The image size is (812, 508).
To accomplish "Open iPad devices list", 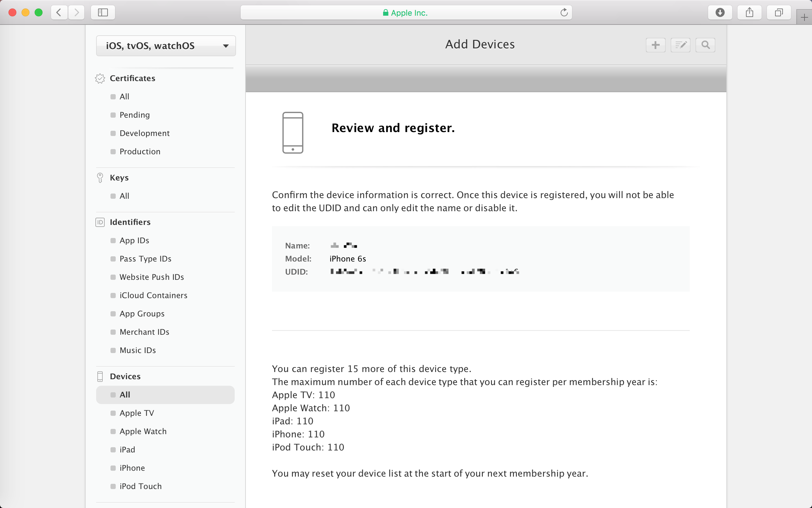I will (127, 450).
